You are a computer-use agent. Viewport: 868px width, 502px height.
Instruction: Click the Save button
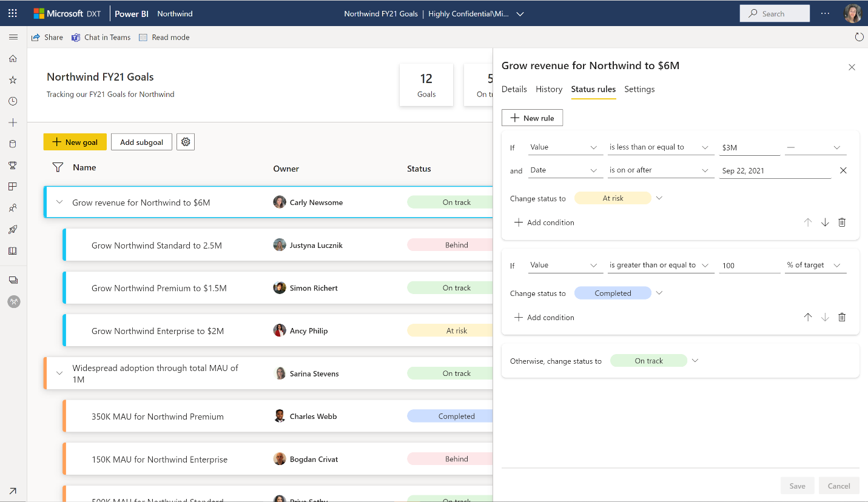coord(797,486)
